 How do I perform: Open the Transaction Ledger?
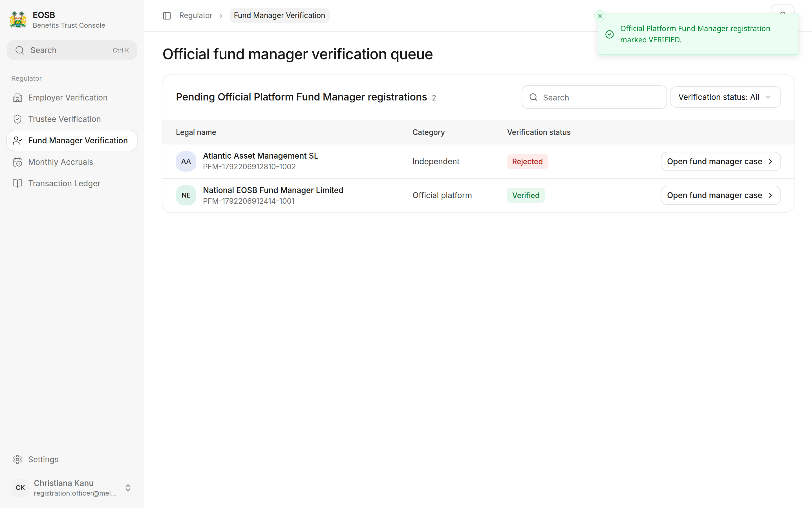[72, 183]
